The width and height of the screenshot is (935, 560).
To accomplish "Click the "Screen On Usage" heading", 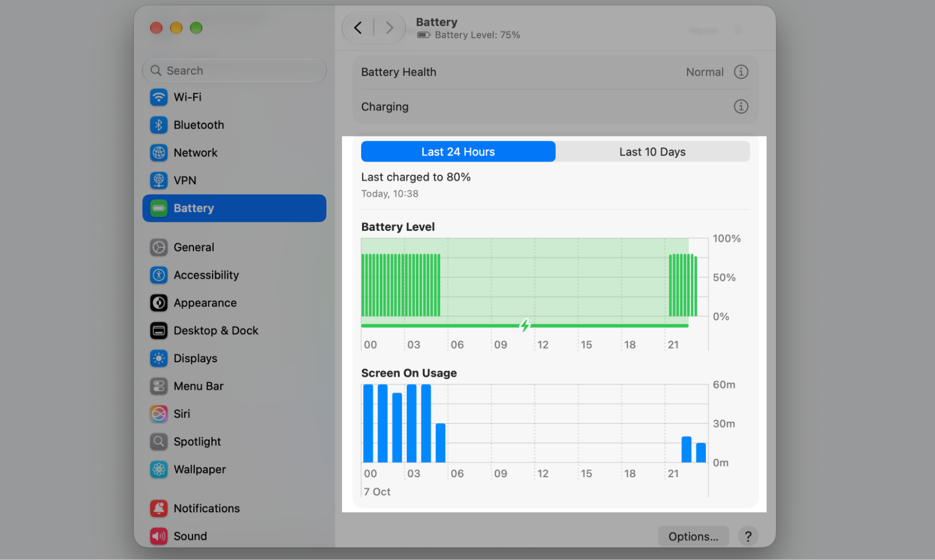I will tap(409, 373).
